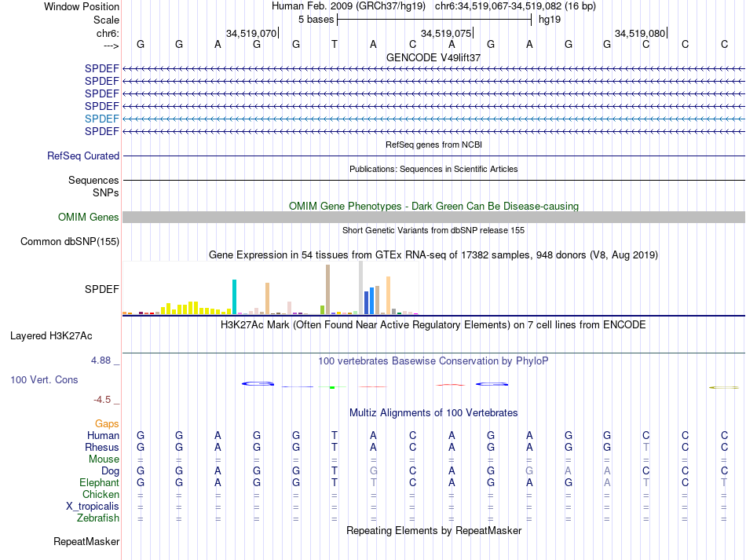
Task: Click the 4.88 upper conservation scale value
Action: pos(101,361)
